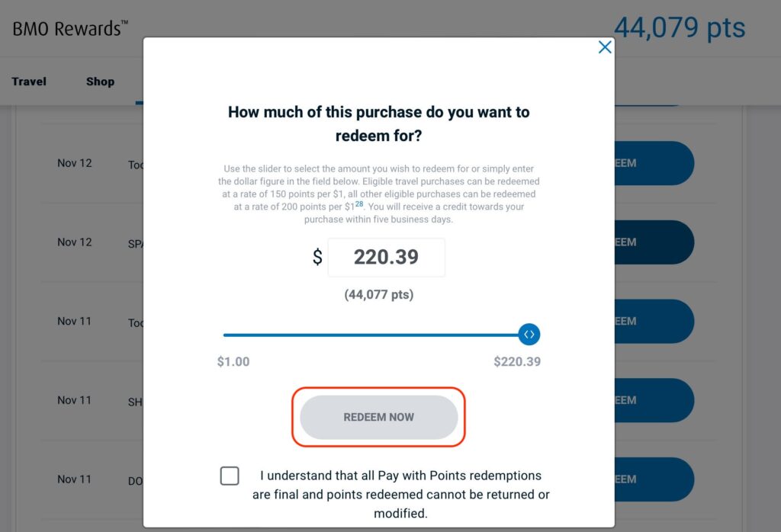The image size is (781, 532).
Task: Close the redemption dialog
Action: tap(605, 46)
